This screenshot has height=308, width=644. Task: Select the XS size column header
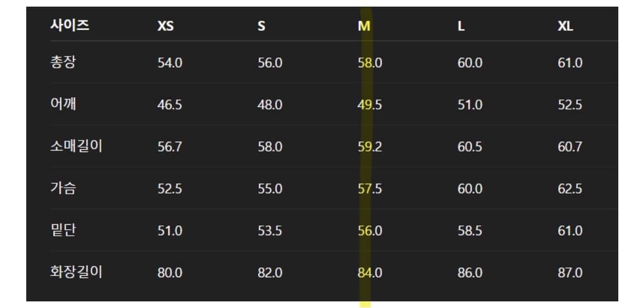[x=165, y=27]
